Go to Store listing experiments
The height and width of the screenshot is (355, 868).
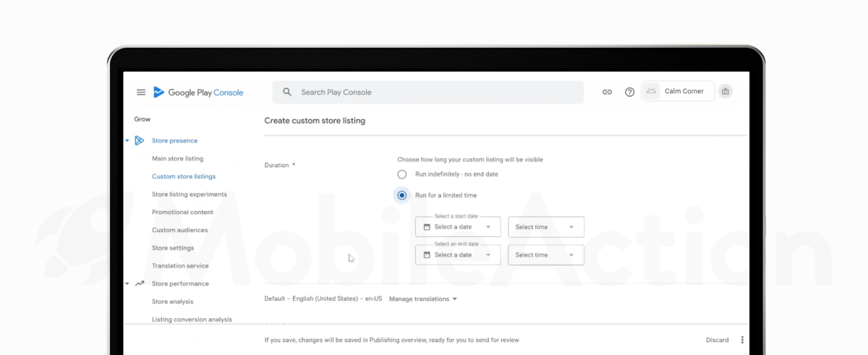coord(189,194)
